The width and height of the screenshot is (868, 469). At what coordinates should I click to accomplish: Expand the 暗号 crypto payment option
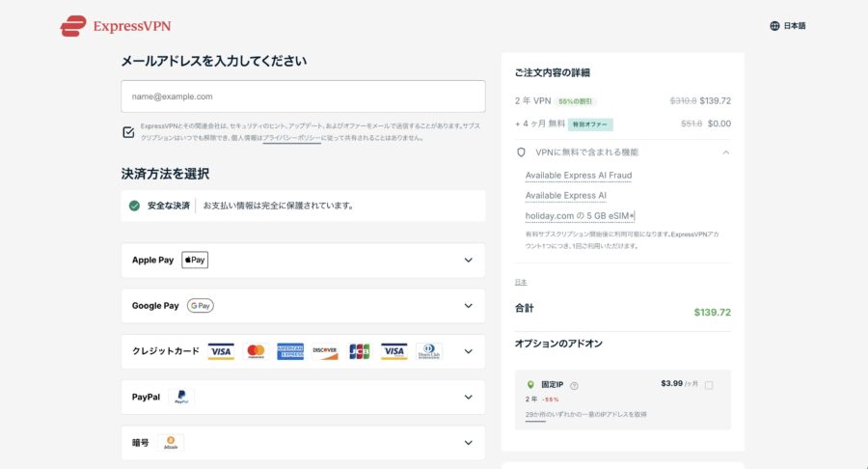pyautogui.click(x=303, y=442)
